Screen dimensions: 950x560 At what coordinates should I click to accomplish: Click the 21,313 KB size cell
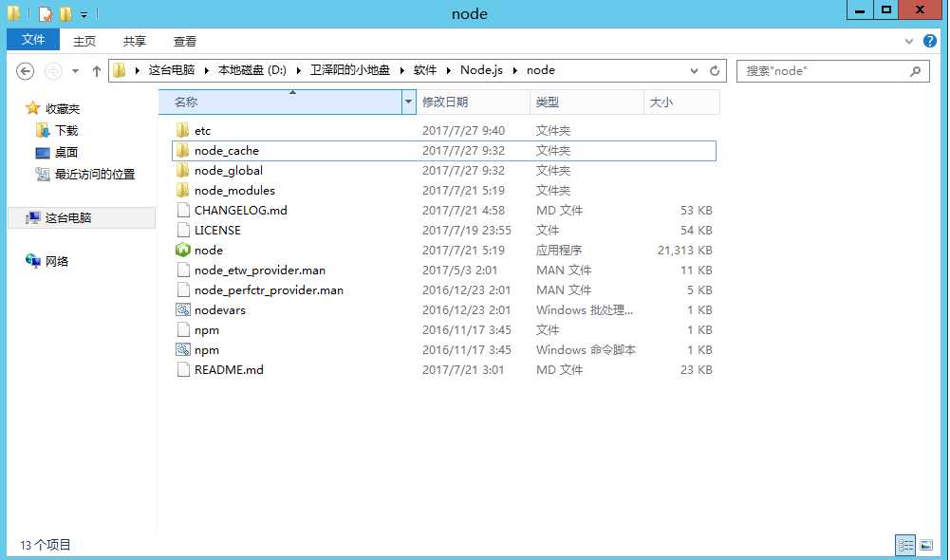click(684, 250)
